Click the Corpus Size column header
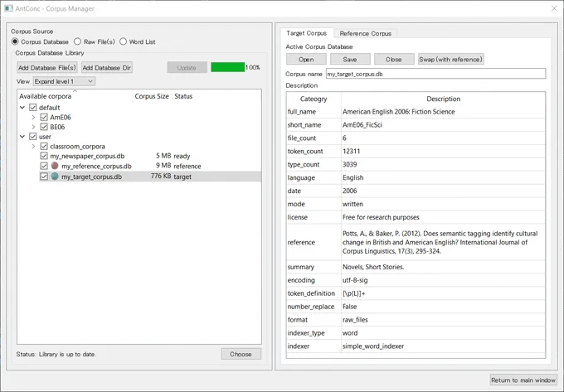This screenshot has width=564, height=392. pyautogui.click(x=152, y=96)
